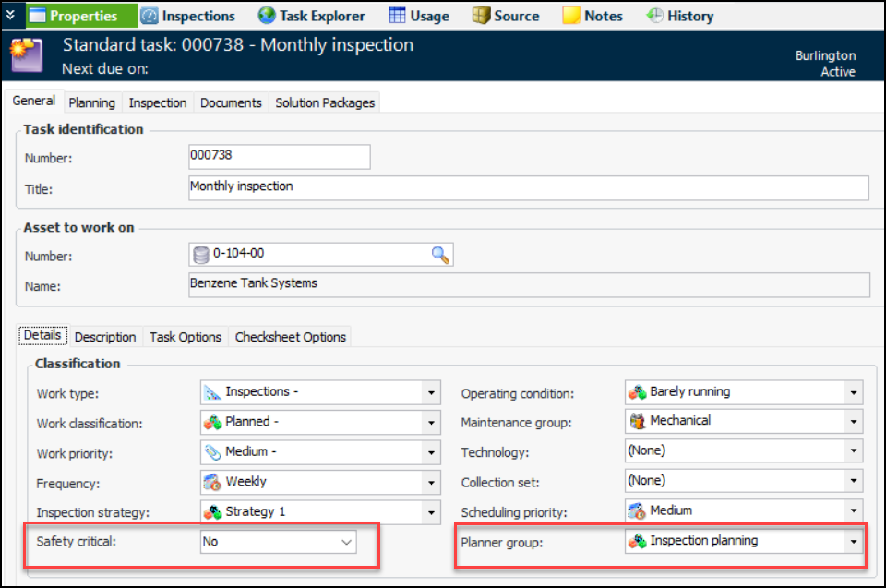
Task: Switch to the Planning tab
Action: point(91,102)
